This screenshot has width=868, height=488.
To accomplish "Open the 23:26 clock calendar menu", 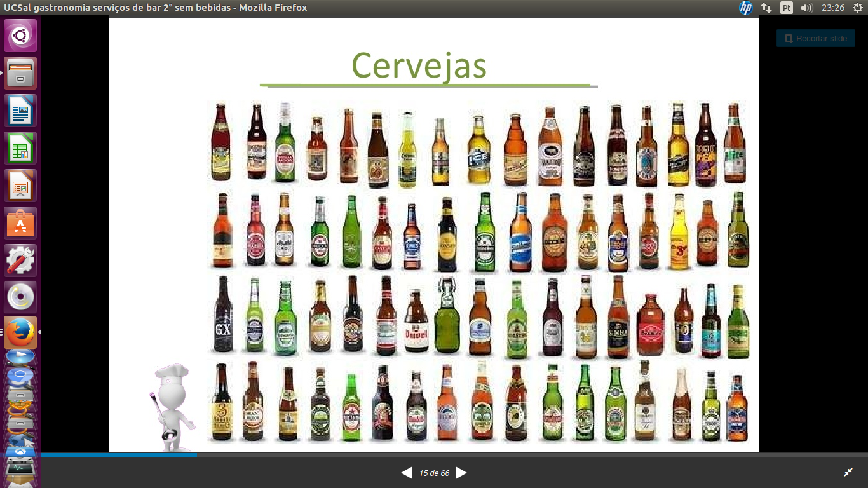I will (x=832, y=8).
